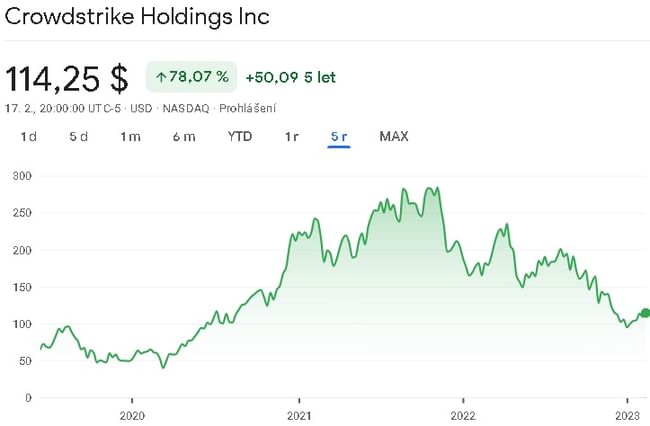Click the green dot at chart line end

(x=645, y=313)
